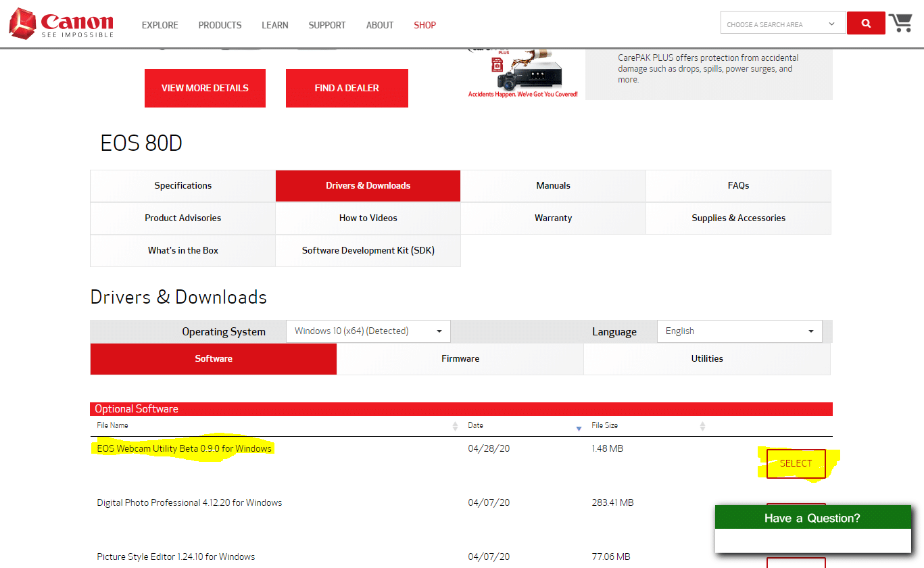This screenshot has width=924, height=568.
Task: Open the shopping cart icon
Action: tap(900, 23)
